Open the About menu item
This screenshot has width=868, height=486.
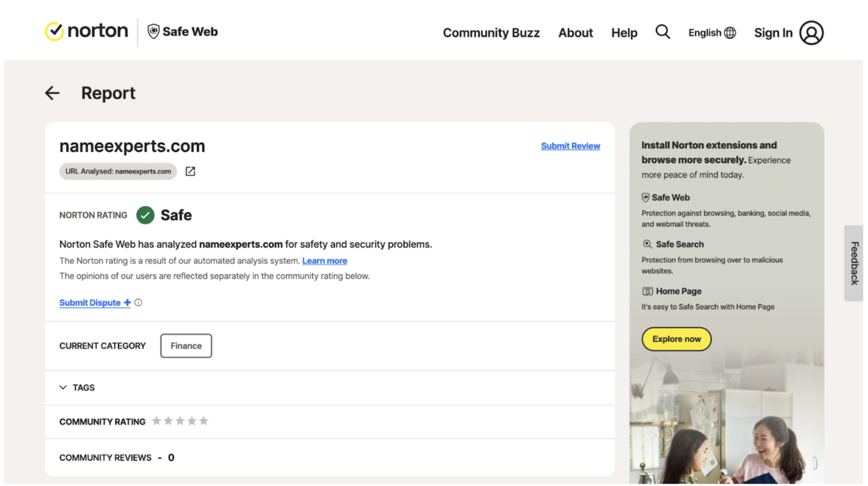(575, 33)
